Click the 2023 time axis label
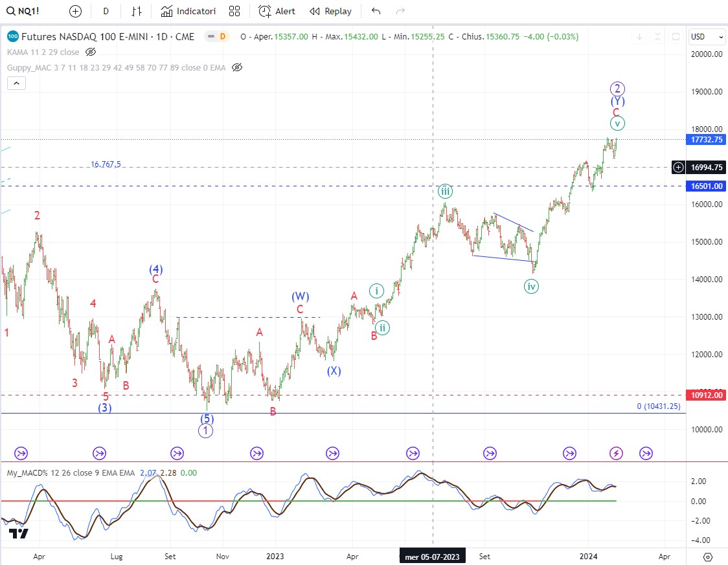Viewport: 728px width, 565px height. [x=275, y=557]
